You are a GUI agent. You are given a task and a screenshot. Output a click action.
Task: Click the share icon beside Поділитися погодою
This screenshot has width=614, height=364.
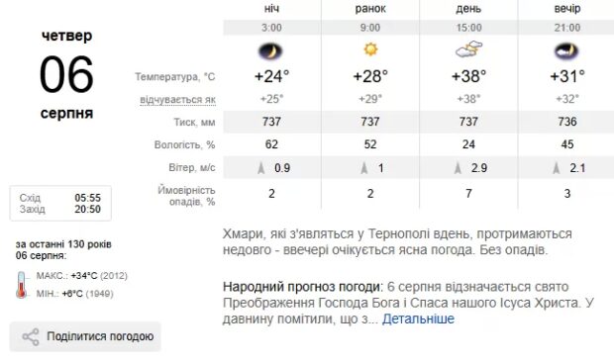click(31, 336)
